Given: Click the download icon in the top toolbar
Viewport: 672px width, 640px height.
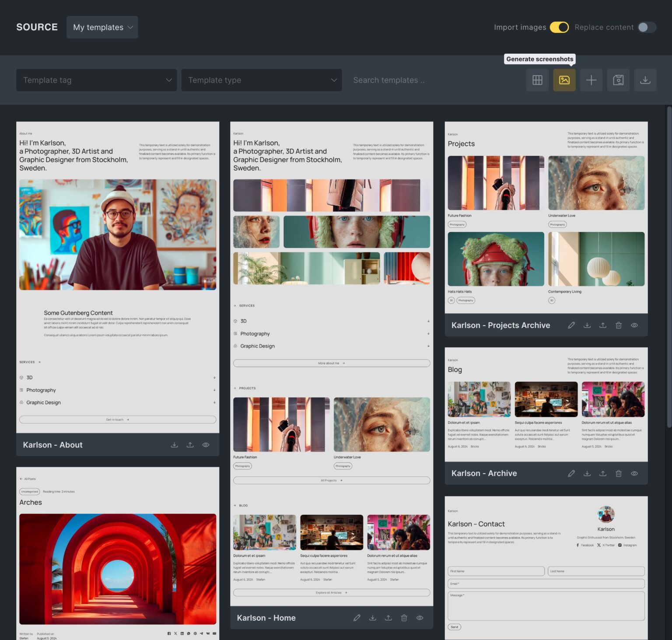Looking at the screenshot, I should point(645,80).
